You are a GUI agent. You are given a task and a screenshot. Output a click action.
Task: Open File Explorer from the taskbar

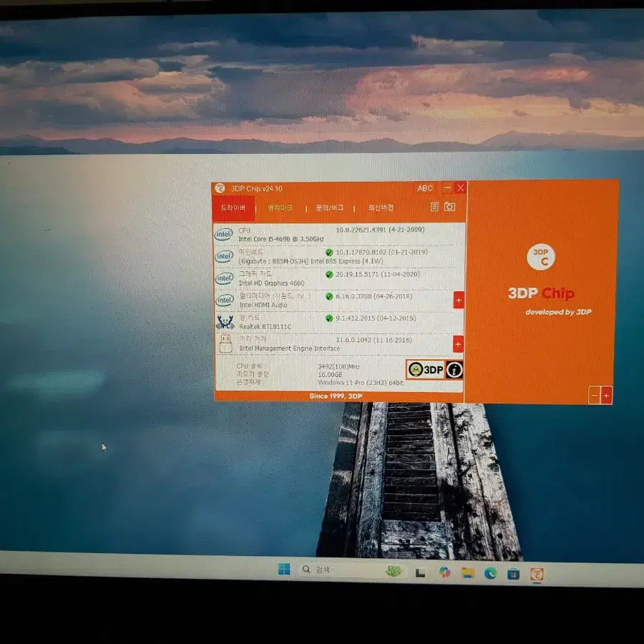(467, 572)
